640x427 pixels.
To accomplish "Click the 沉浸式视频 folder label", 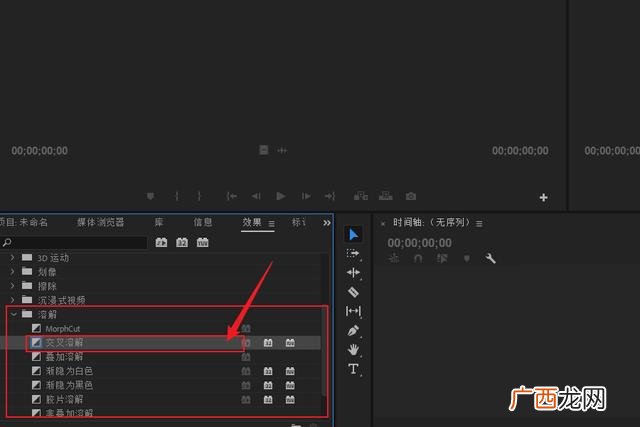I will point(62,300).
